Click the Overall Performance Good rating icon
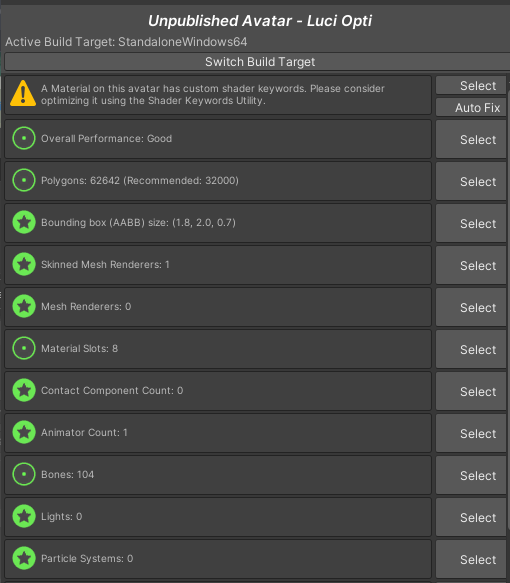The width and height of the screenshot is (510, 583). [x=24, y=138]
